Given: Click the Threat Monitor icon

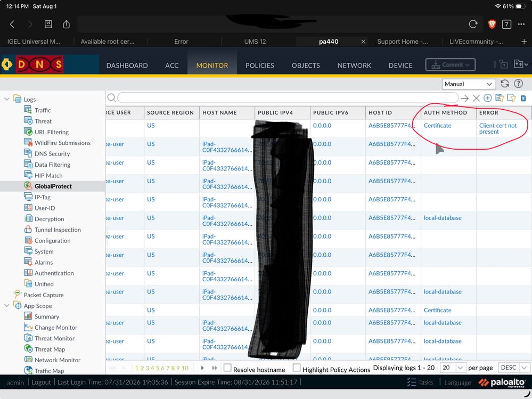Looking at the screenshot, I should point(28,338).
